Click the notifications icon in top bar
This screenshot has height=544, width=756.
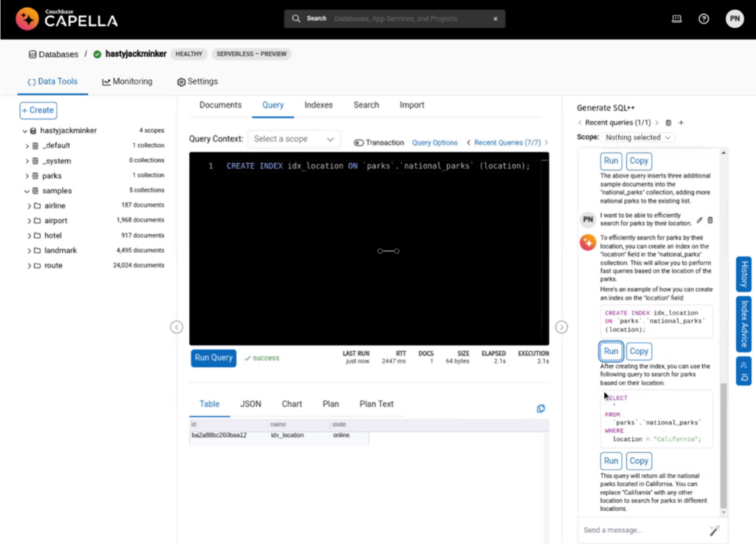pos(676,18)
